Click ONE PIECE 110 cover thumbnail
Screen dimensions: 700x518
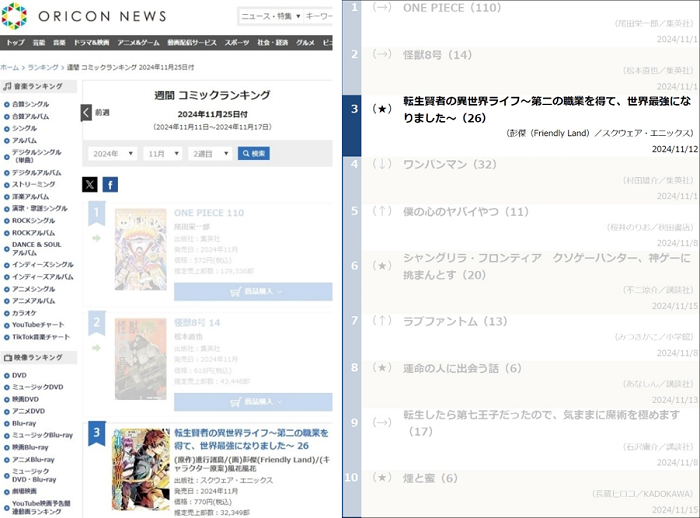tap(141, 249)
